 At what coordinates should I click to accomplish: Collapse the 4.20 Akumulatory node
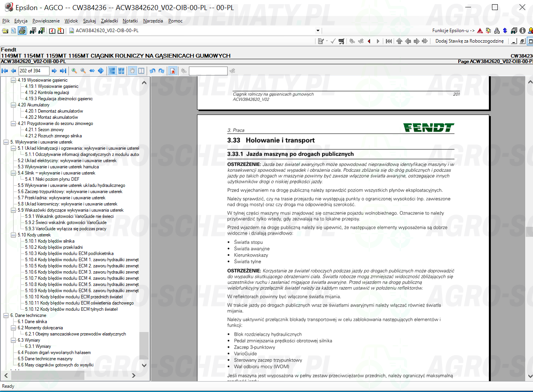click(14, 105)
